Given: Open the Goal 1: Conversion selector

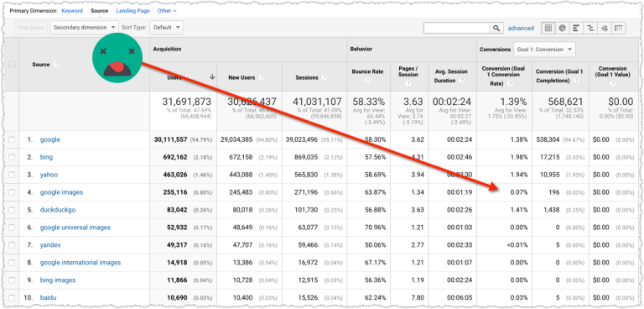Looking at the screenshot, I should click(544, 50).
